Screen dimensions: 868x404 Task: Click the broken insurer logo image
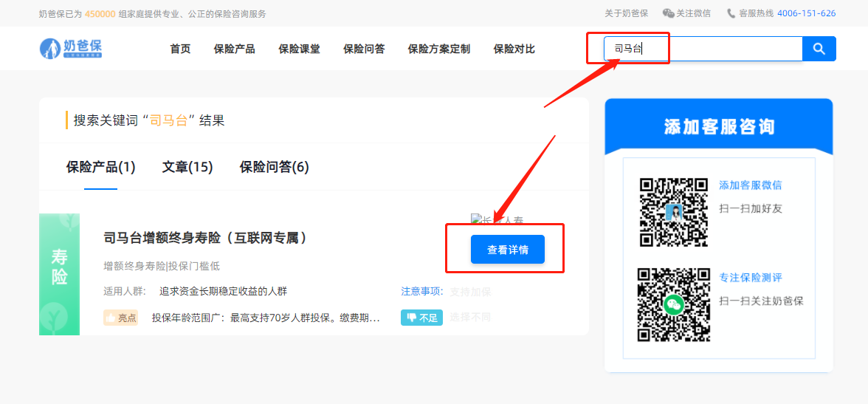click(x=497, y=220)
